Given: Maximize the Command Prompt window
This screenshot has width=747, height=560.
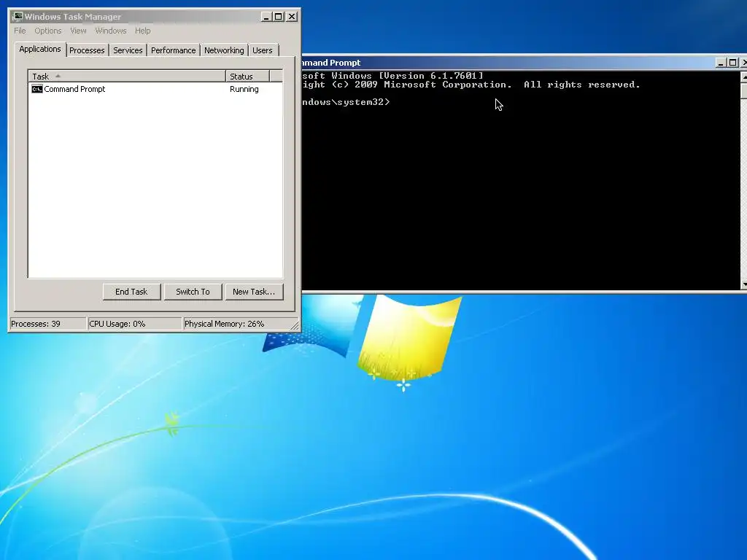Looking at the screenshot, I should pos(733,63).
